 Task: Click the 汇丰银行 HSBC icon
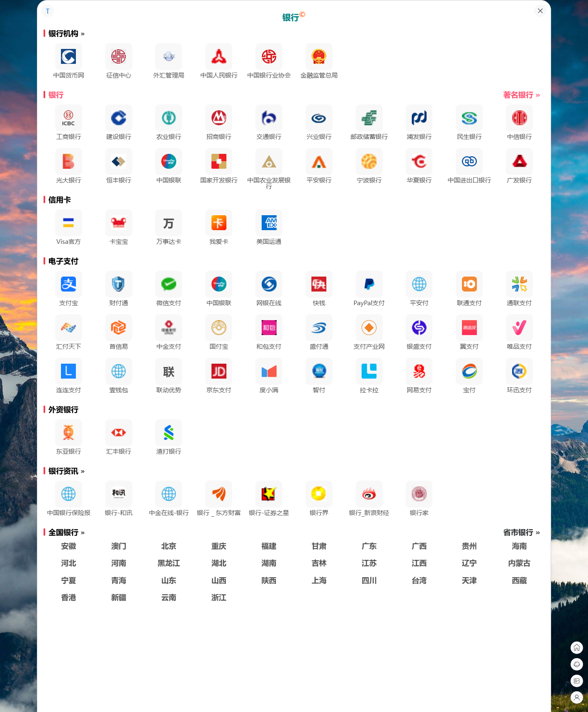(119, 433)
